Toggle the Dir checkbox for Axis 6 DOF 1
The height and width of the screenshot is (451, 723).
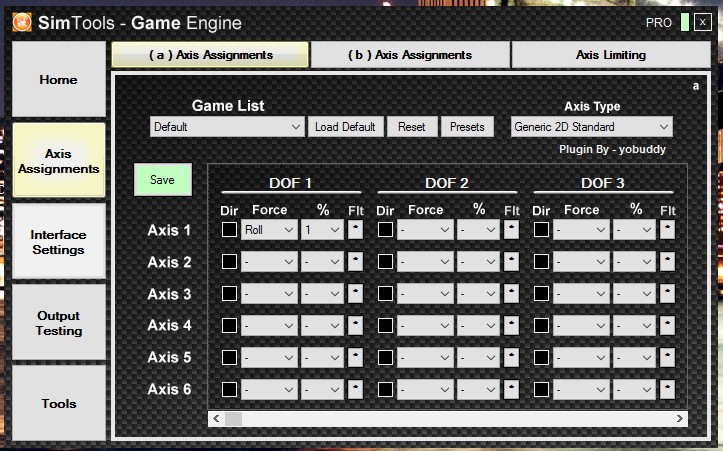pos(229,389)
